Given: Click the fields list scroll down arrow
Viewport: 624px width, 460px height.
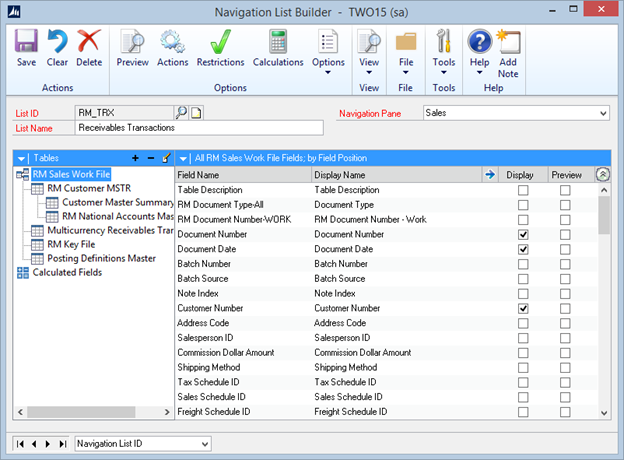Looking at the screenshot, I should tap(604, 413).
